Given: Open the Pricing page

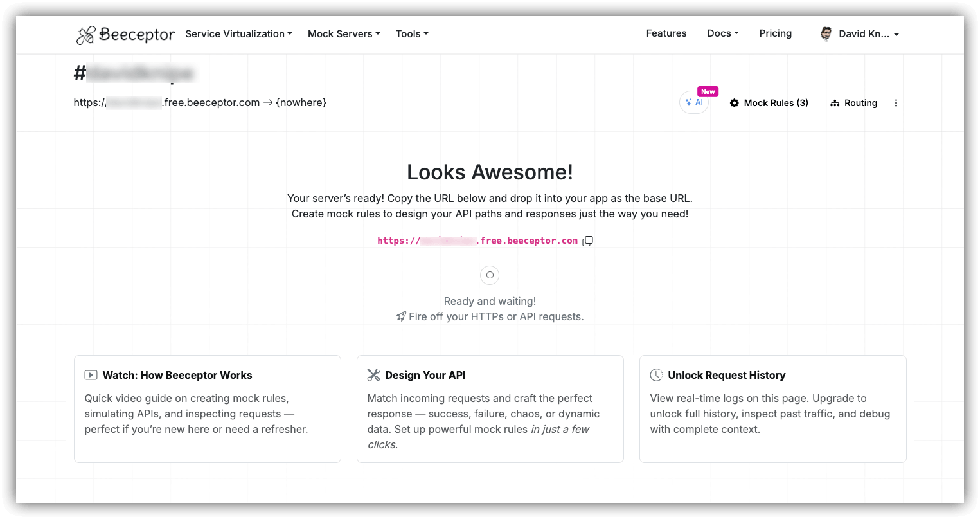Looking at the screenshot, I should point(776,33).
